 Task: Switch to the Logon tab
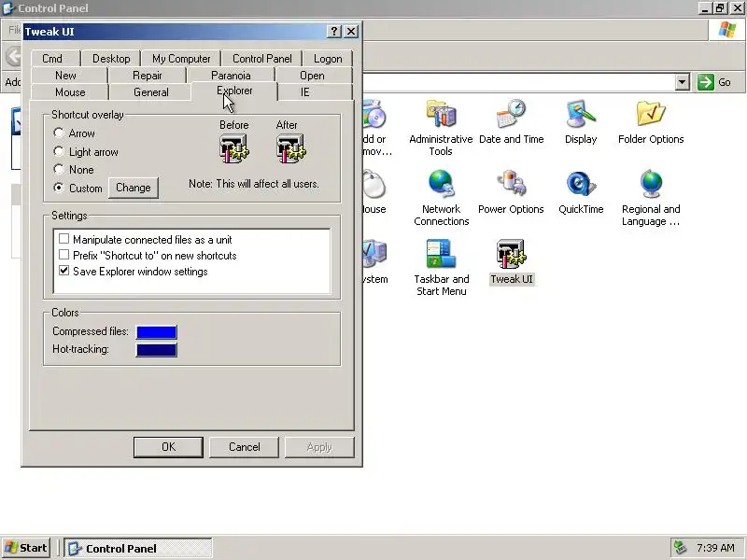(x=328, y=58)
